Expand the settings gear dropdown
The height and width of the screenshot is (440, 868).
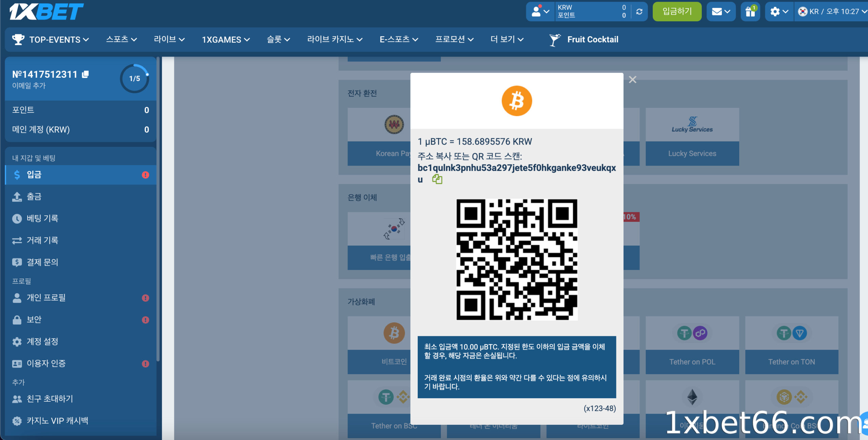(779, 12)
